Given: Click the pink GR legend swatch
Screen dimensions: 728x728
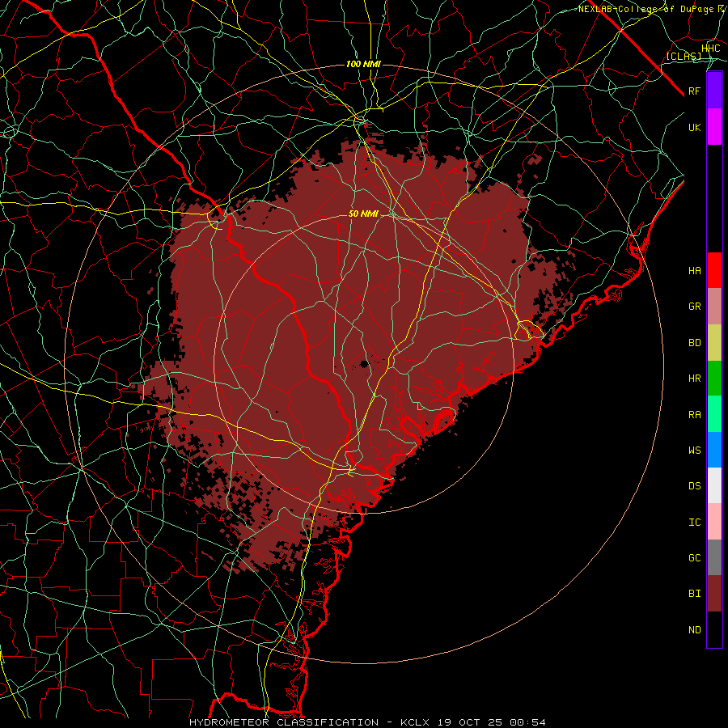Looking at the screenshot, I should [714, 307].
